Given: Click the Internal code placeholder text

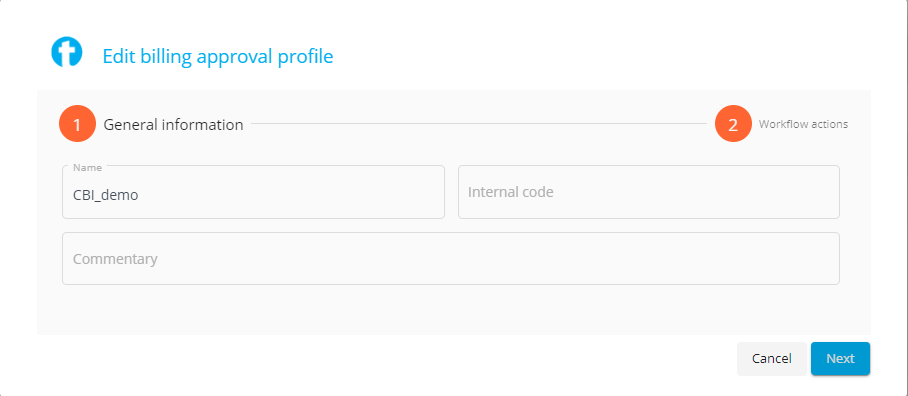Looking at the screenshot, I should [511, 192].
